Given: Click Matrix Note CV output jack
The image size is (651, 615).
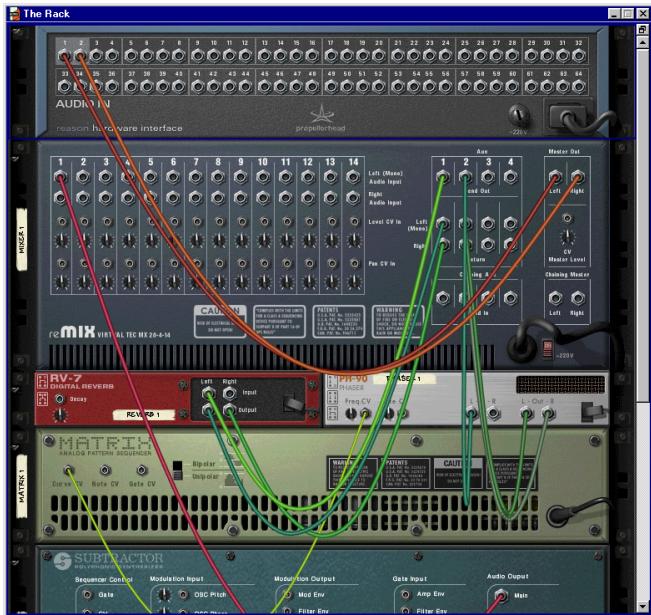Looking at the screenshot, I should click(105, 470).
